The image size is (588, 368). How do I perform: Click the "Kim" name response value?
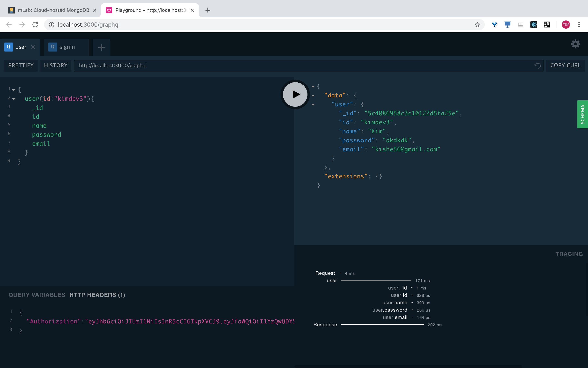coord(377,131)
